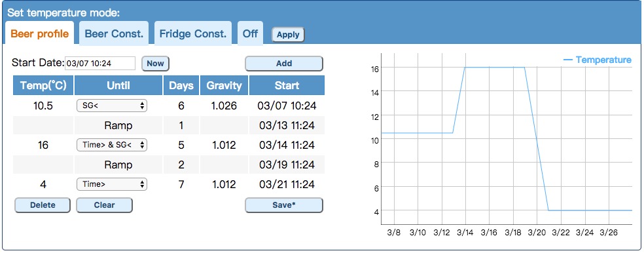644x255 pixels.
Task: Select the 16 degree temperature cell
Action: [x=43, y=145]
